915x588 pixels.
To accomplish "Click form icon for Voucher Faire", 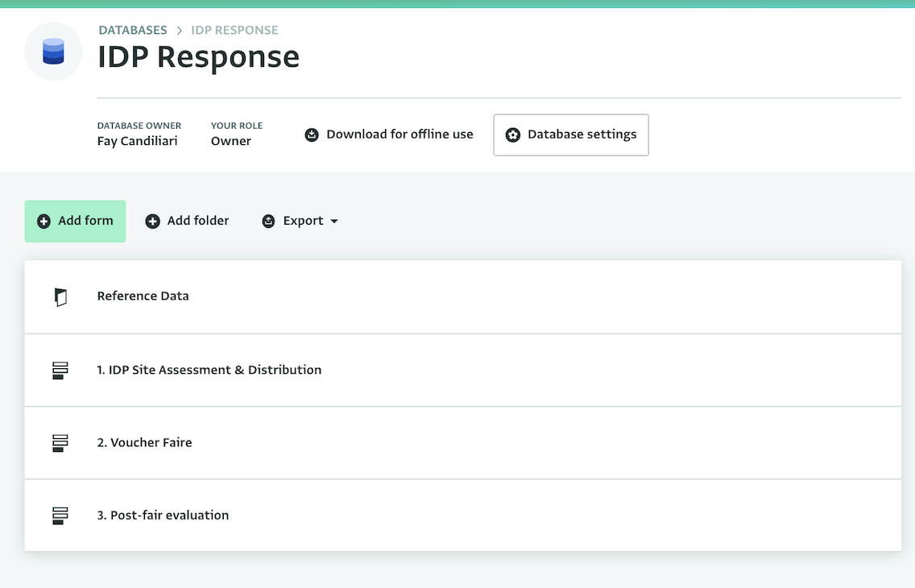I will tap(60, 443).
